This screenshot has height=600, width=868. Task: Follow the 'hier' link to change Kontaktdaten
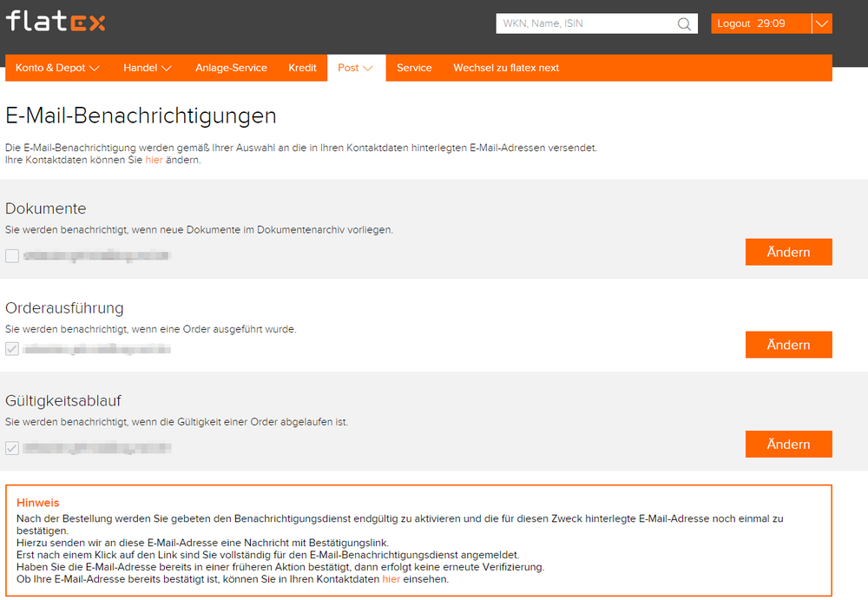(154, 160)
